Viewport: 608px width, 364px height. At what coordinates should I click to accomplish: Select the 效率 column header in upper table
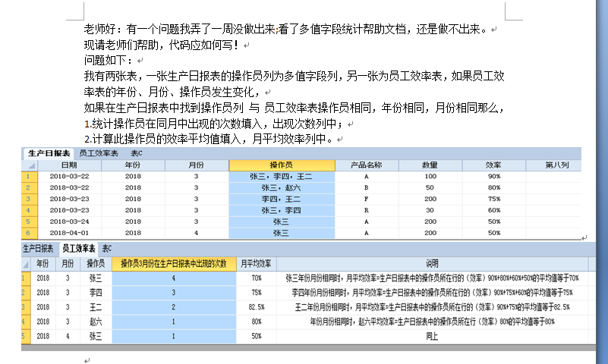tap(493, 165)
